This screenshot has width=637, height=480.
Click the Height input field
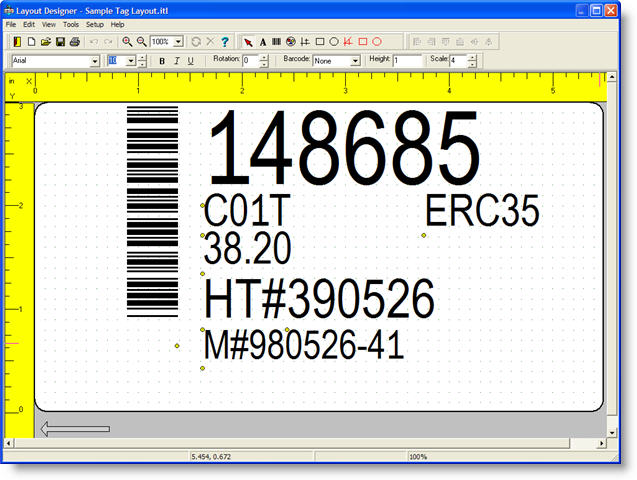click(408, 61)
